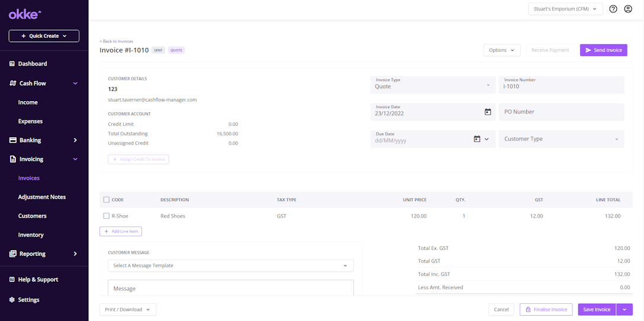Open the Customers menu item
This screenshot has height=321, width=644.
pyautogui.click(x=33, y=216)
